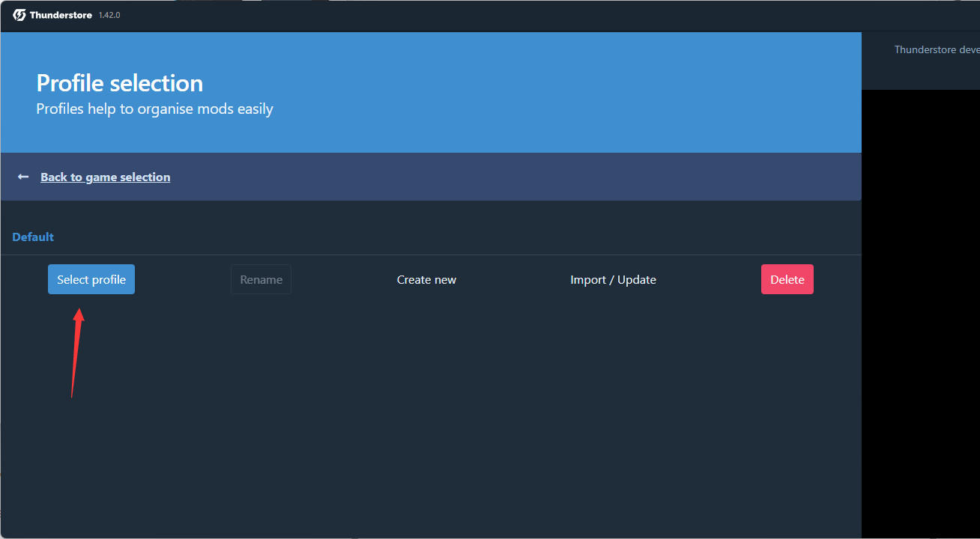The image size is (980, 539).
Task: Click the Thunderstore title text
Action: click(61, 15)
